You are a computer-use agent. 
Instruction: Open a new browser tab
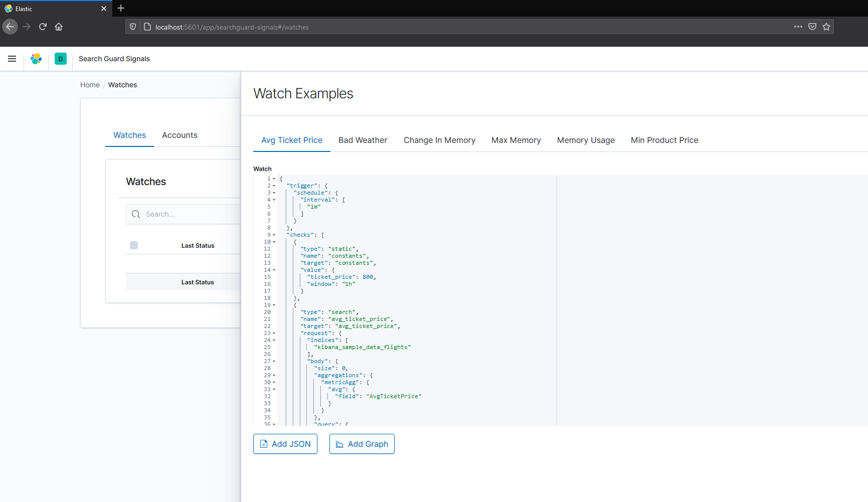[121, 8]
